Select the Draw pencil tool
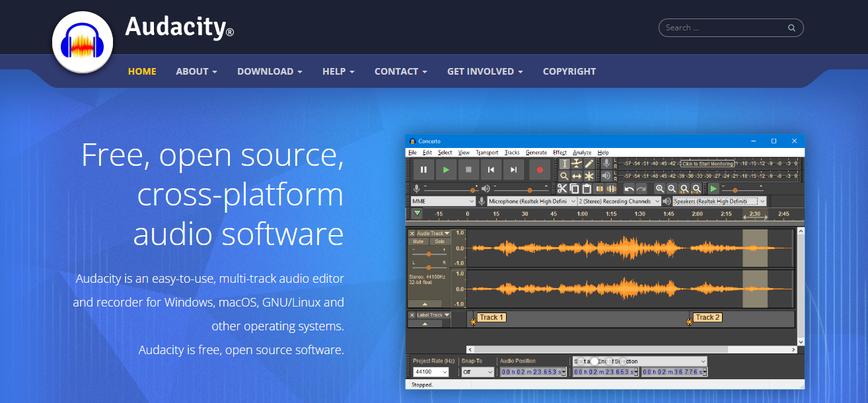The image size is (868, 403). [589, 164]
